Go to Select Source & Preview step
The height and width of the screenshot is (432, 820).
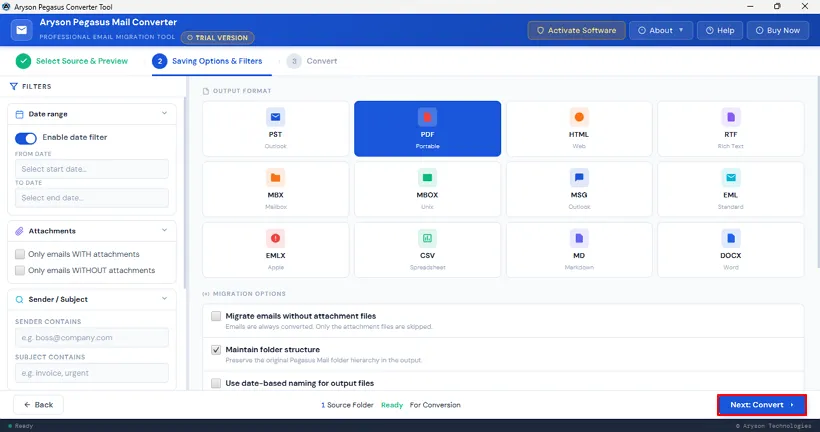point(72,61)
